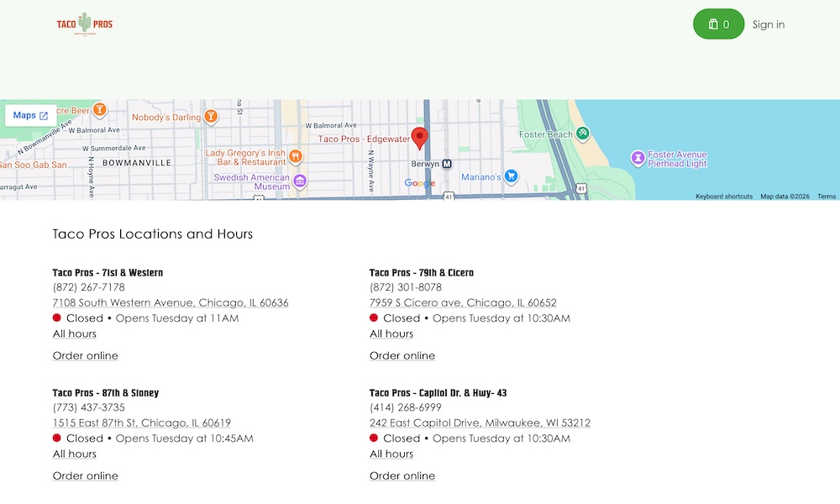Click the Google logo on map
The image size is (840, 504).
pyautogui.click(x=419, y=183)
